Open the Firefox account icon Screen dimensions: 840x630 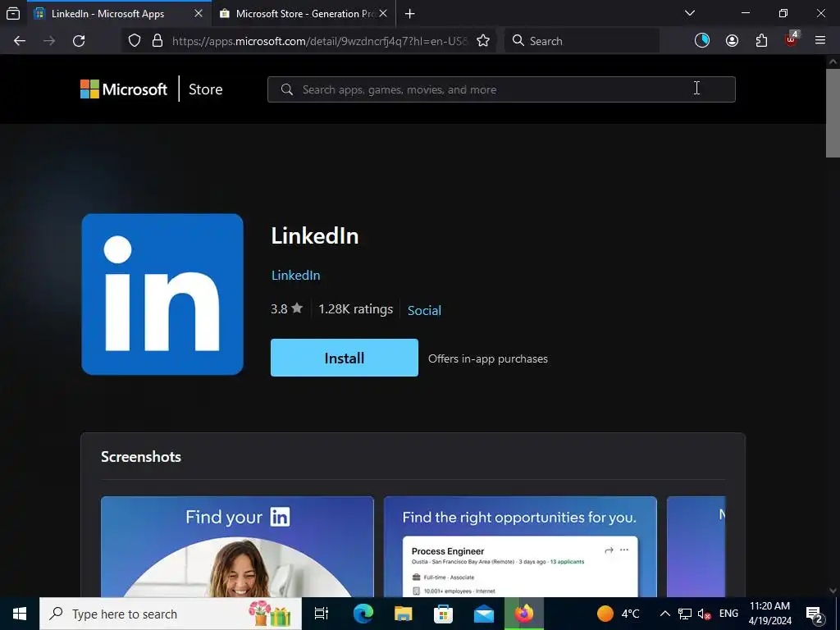pos(732,41)
